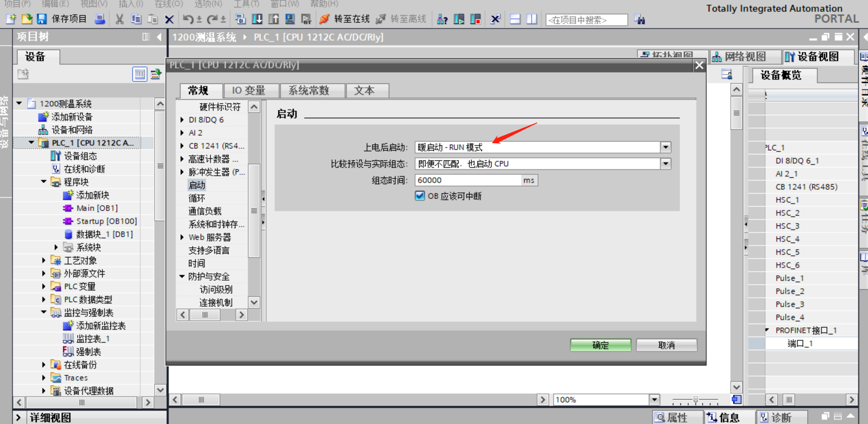868x424 pixels.
Task: Click the accessible devices icon
Action: pos(442,19)
